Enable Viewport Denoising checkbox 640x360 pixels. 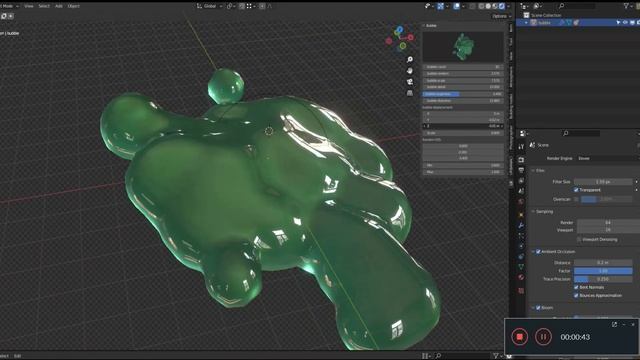[579, 239]
